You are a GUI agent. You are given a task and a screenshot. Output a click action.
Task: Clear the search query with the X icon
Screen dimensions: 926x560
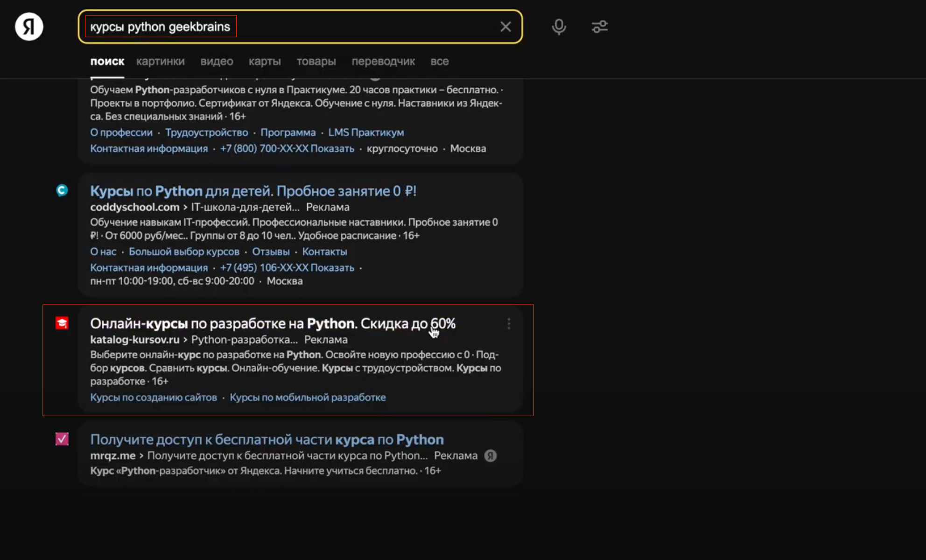click(x=506, y=27)
